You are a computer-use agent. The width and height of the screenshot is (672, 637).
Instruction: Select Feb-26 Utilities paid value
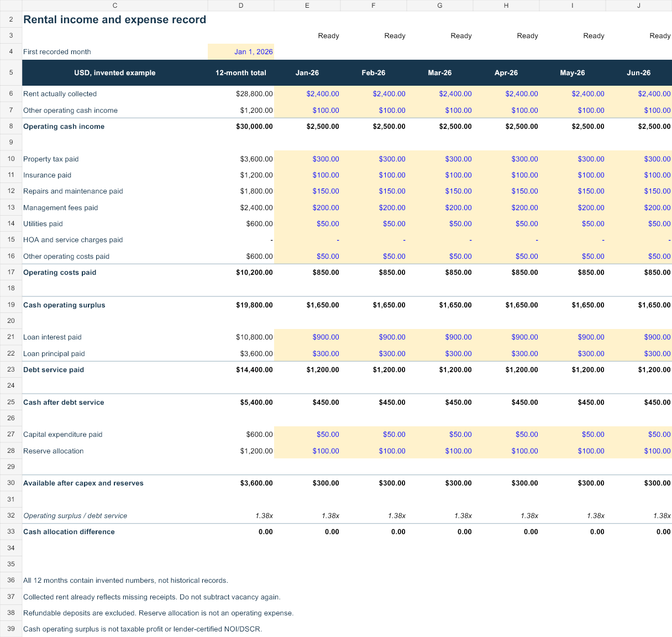click(374, 224)
